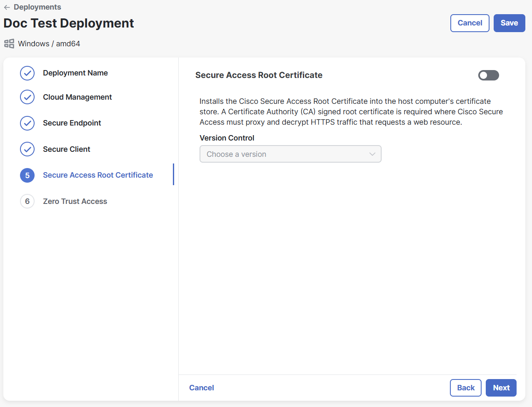This screenshot has width=532, height=407.
Task: Expand Version Control using the chevron arrow
Action: click(372, 154)
